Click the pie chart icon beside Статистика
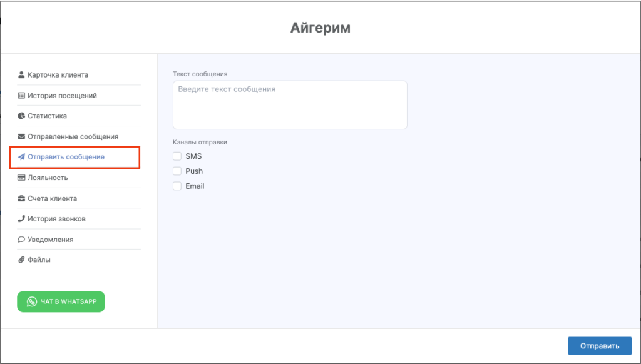This screenshot has height=364, width=641. (x=21, y=116)
